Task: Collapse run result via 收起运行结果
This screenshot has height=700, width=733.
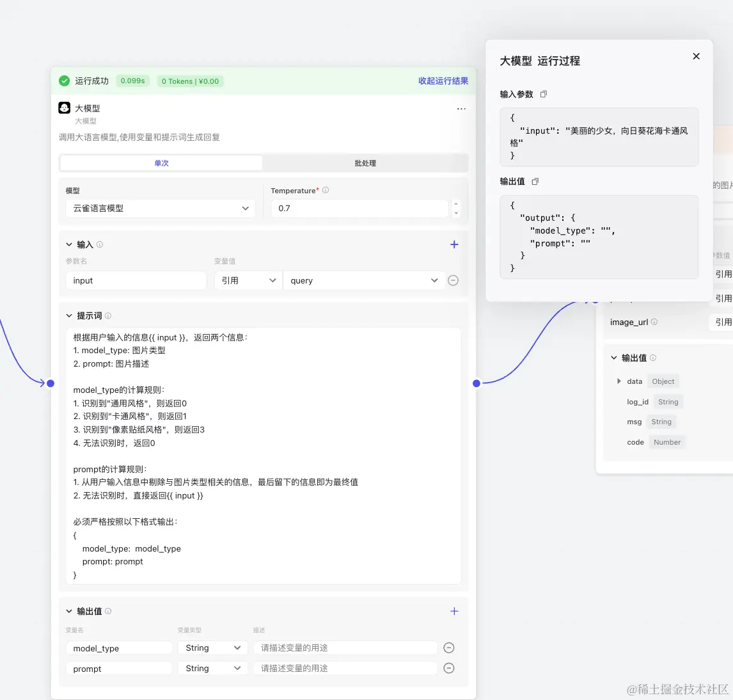Action: pos(443,81)
